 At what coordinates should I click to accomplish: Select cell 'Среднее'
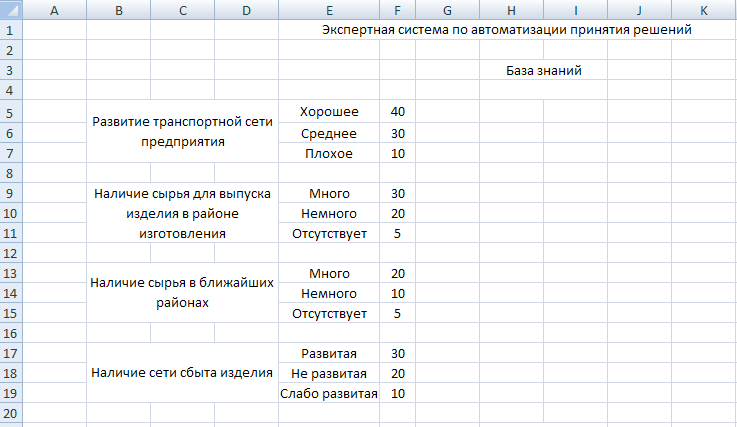click(329, 134)
